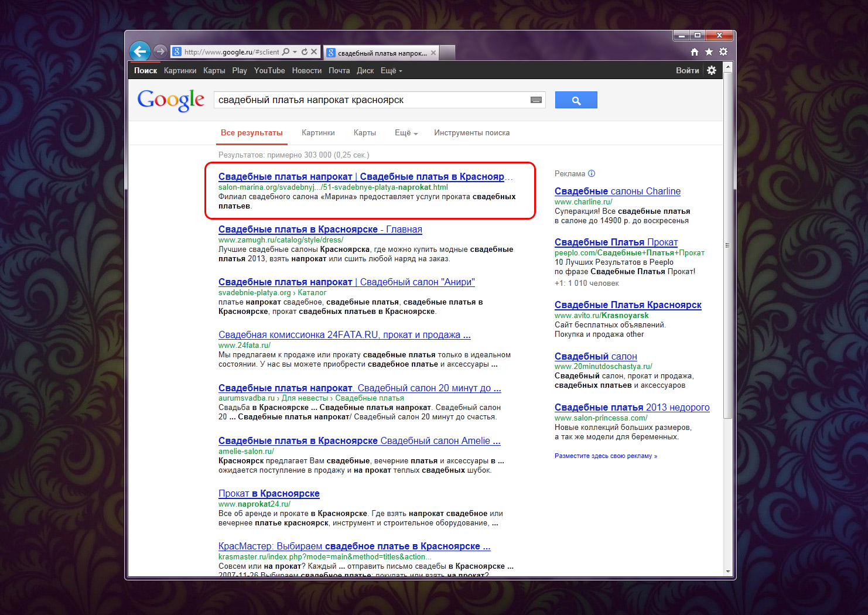868x615 pixels.
Task: Open "Свадебная комиссионка 24FATA.RU" result
Action: click(x=344, y=335)
